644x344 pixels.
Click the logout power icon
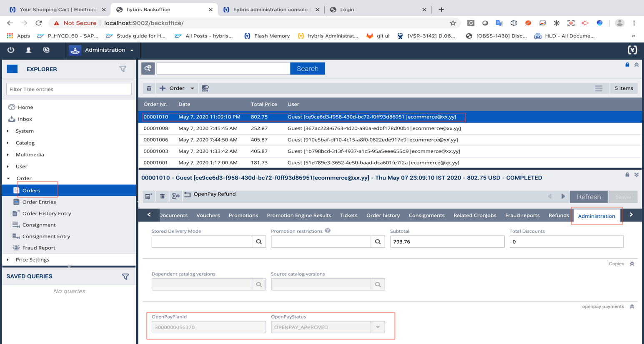11,50
